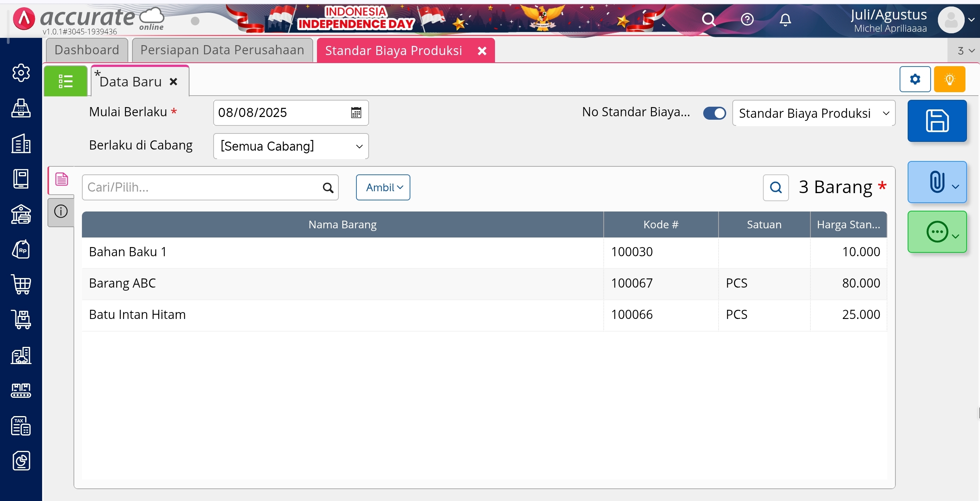Open the help question mark icon
Viewport: 980px width, 501px height.
(x=747, y=19)
